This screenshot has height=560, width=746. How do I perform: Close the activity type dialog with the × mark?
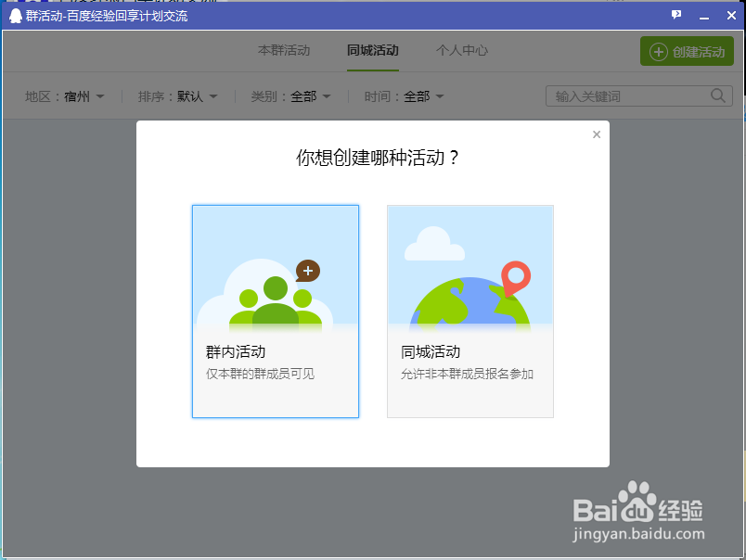click(x=597, y=134)
